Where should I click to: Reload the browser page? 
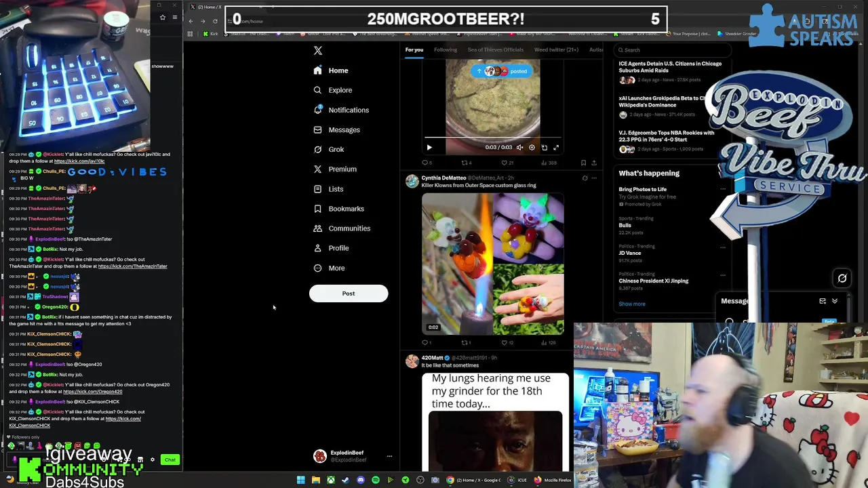click(215, 21)
